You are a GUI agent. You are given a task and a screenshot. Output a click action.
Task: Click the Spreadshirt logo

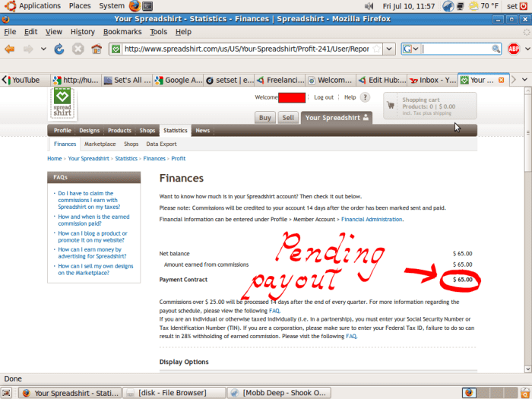pyautogui.click(x=63, y=105)
